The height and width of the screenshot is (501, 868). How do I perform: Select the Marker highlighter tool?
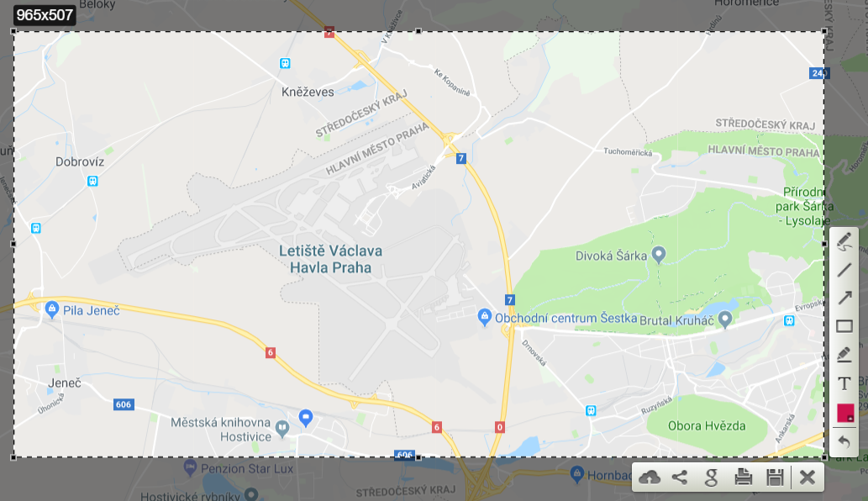pyautogui.click(x=844, y=354)
